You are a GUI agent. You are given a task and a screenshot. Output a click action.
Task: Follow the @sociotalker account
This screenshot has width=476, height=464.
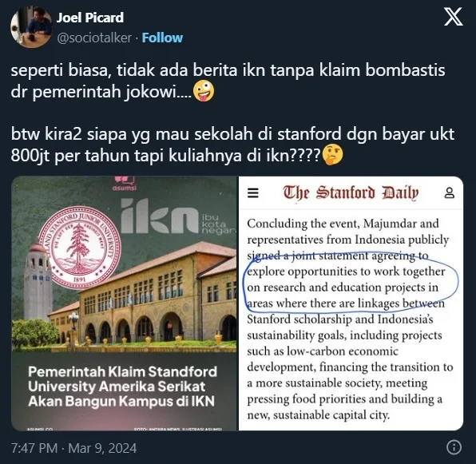click(x=162, y=38)
